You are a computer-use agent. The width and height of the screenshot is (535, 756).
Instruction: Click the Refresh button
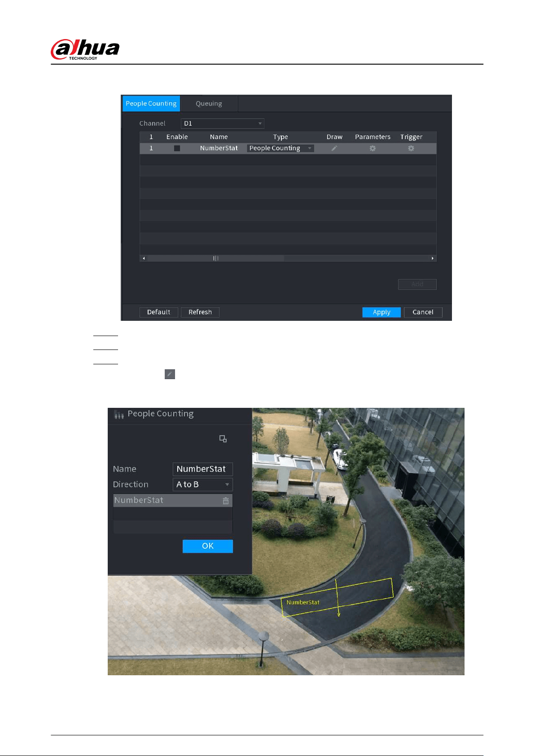click(200, 312)
